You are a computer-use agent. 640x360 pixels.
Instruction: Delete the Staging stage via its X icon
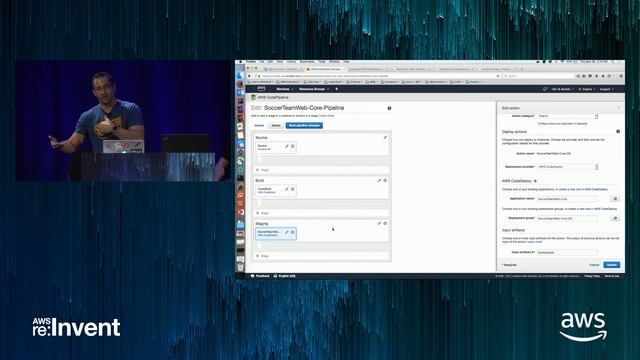pyautogui.click(x=385, y=223)
